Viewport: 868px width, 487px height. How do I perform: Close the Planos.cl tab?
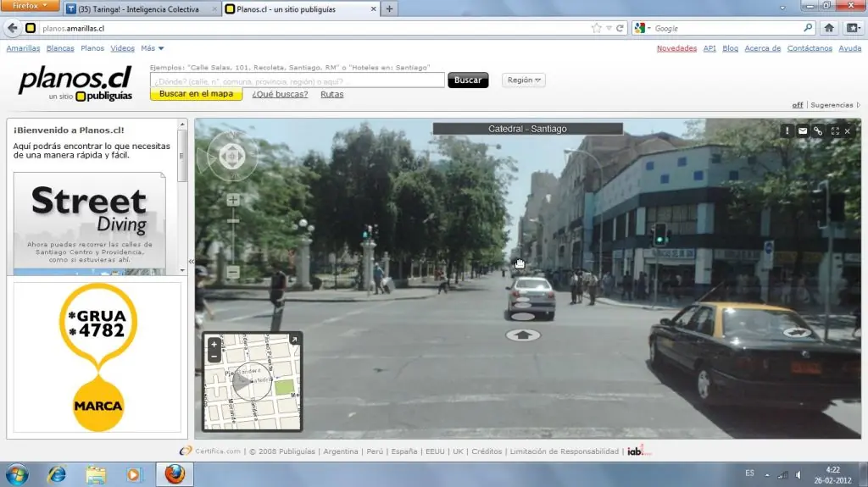373,8
